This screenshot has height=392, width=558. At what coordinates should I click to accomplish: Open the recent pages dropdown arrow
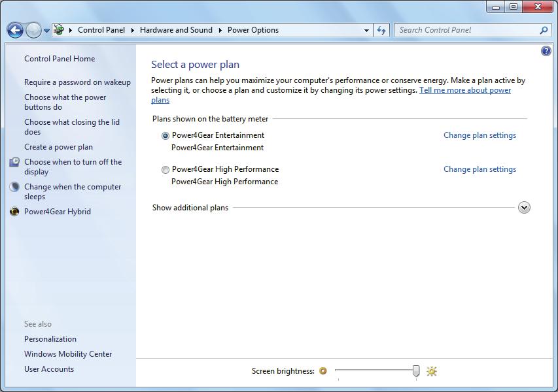(x=46, y=31)
